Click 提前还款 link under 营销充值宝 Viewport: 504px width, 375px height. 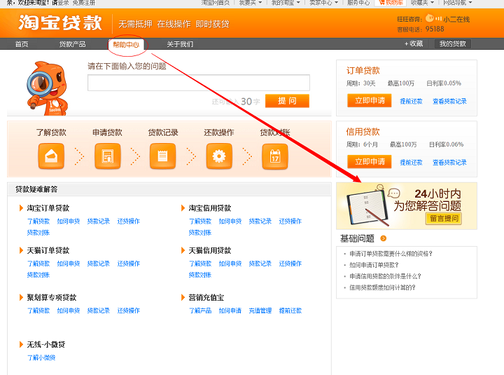click(290, 311)
